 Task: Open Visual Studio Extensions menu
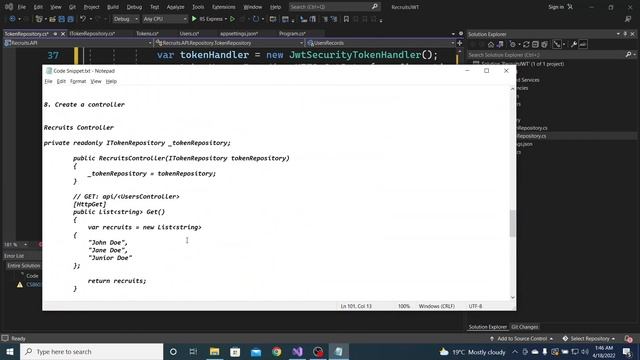[224, 7]
